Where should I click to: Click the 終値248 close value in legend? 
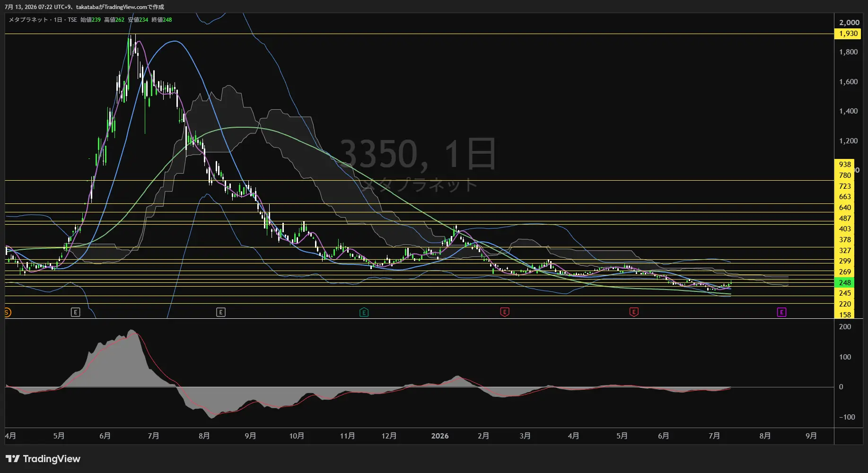click(x=162, y=20)
